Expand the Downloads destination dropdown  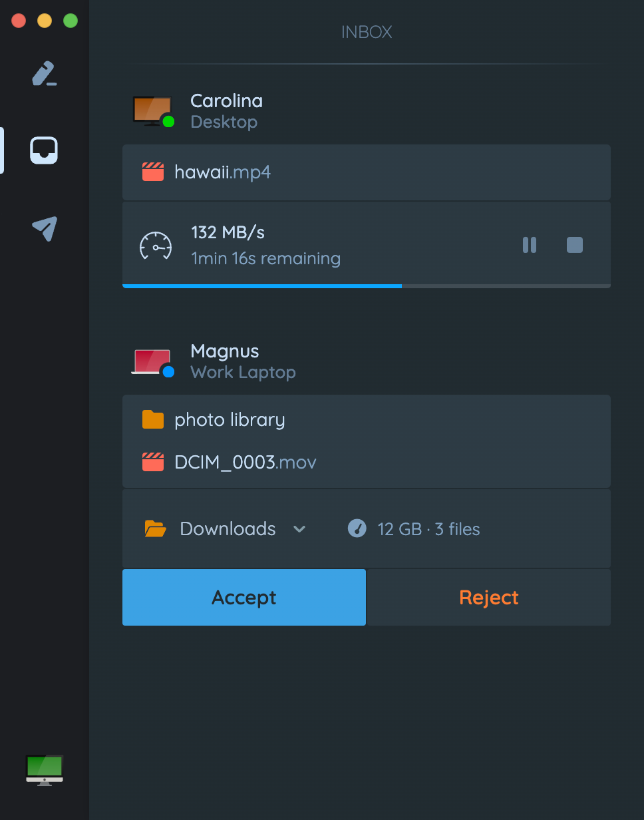coord(299,529)
